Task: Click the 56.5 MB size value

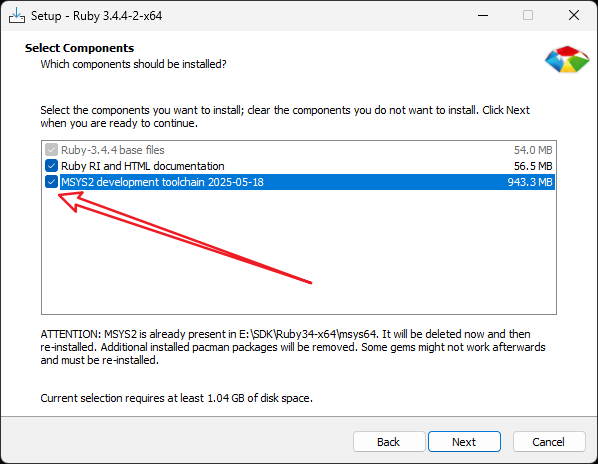Action: coord(533,166)
